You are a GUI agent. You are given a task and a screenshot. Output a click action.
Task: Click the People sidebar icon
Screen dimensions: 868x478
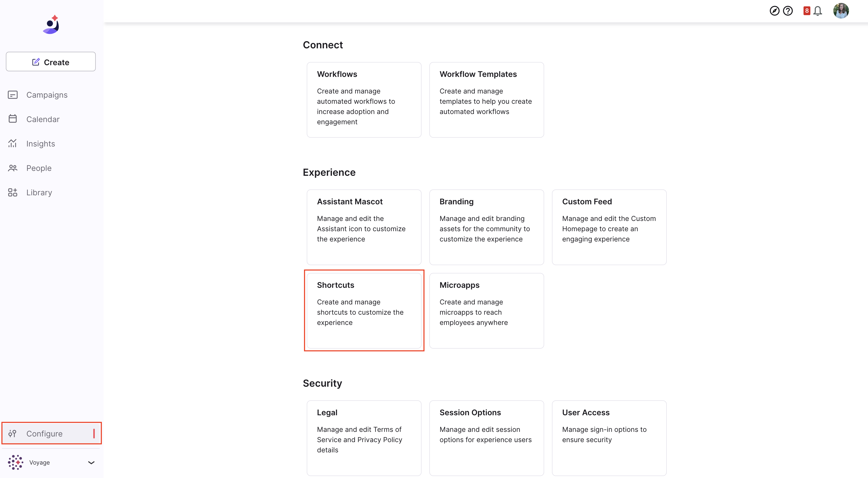coord(12,168)
